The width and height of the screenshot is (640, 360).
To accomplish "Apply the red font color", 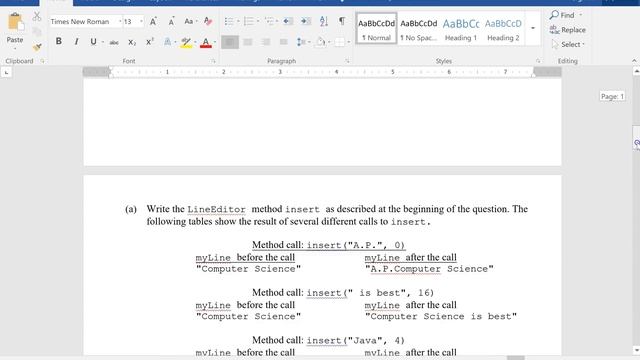I will [x=206, y=42].
